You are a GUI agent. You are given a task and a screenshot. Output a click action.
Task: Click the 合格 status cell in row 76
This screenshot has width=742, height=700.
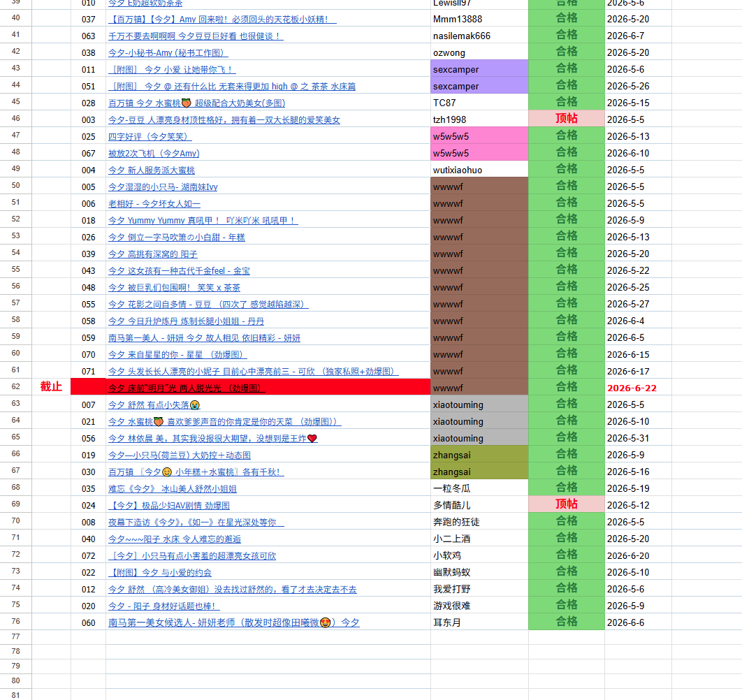(567, 622)
